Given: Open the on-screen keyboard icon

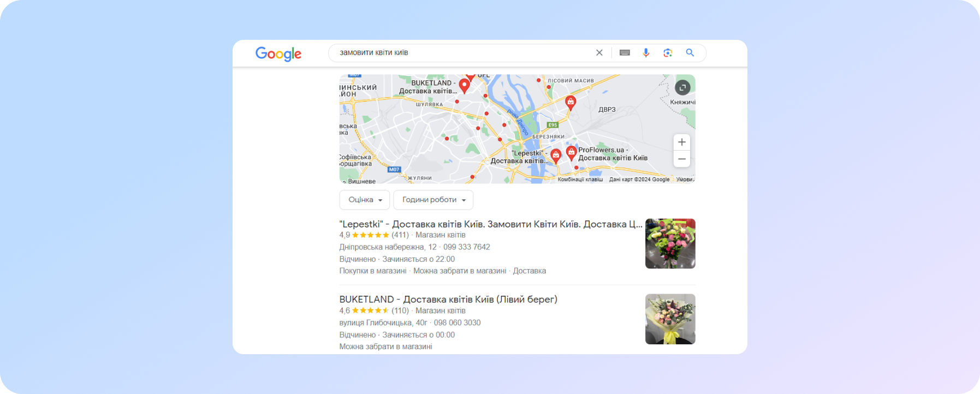Looking at the screenshot, I should 625,53.
